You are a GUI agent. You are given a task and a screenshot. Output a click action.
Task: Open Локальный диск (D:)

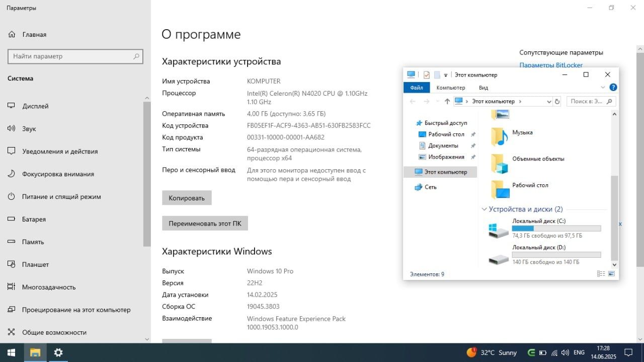pyautogui.click(x=545, y=255)
